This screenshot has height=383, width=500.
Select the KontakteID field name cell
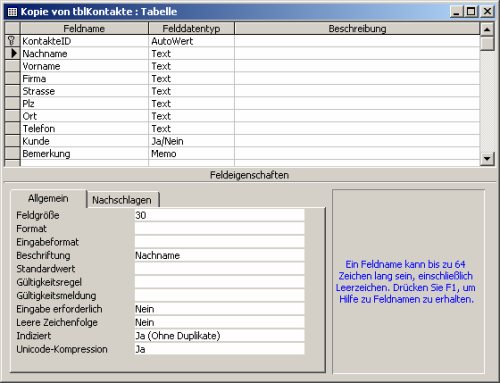coord(84,41)
